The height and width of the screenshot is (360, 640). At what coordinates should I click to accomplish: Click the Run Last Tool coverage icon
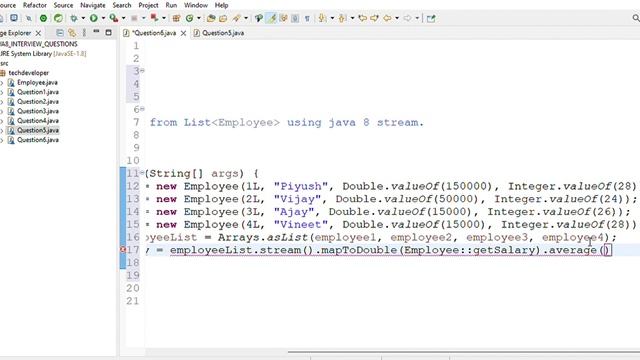click(114, 18)
